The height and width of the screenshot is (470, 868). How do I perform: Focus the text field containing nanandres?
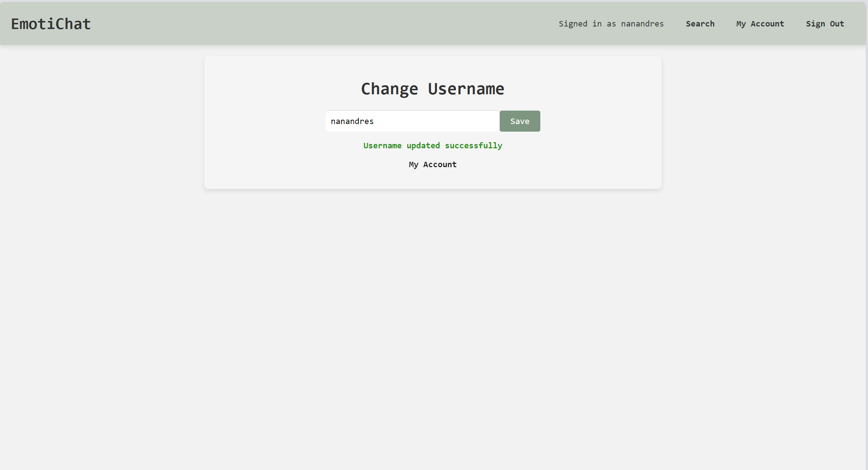[412, 121]
